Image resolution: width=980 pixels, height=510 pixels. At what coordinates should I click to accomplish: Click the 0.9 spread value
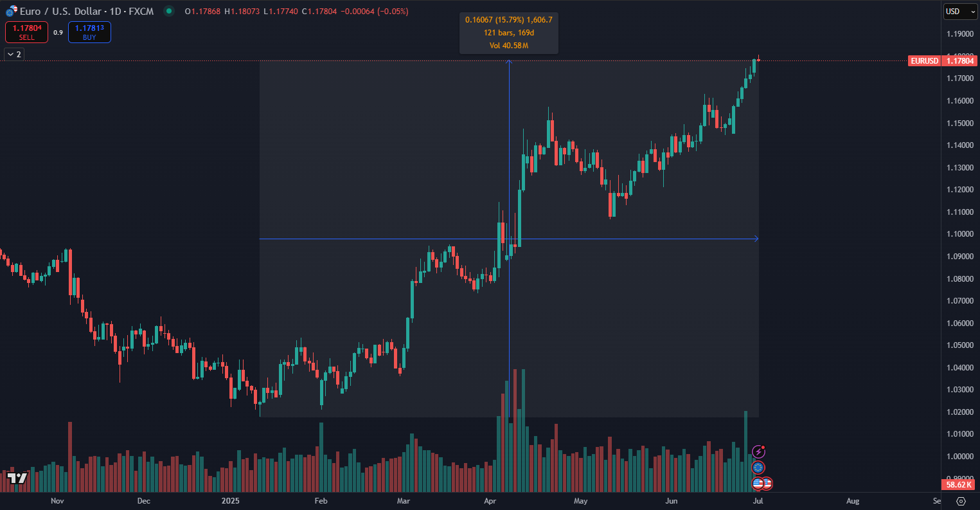click(x=58, y=32)
